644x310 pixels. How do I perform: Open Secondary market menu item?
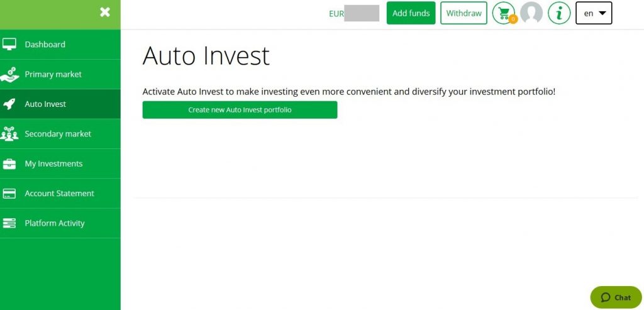58,134
